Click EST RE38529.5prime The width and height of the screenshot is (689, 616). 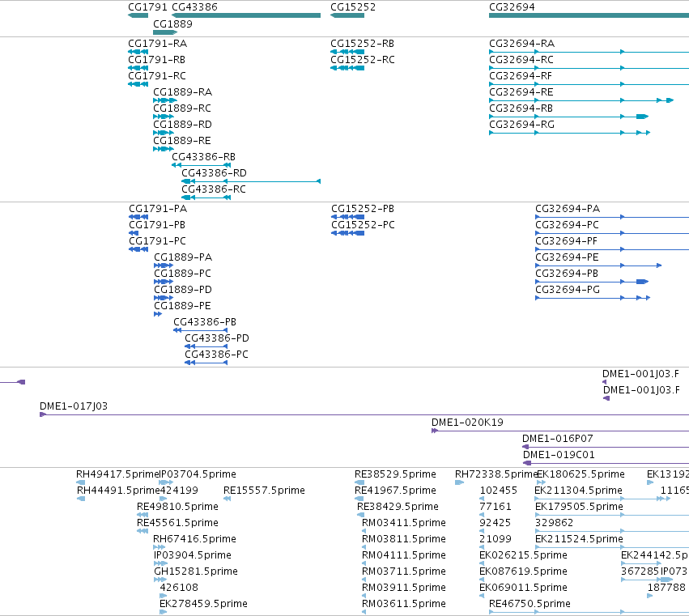coord(395,474)
